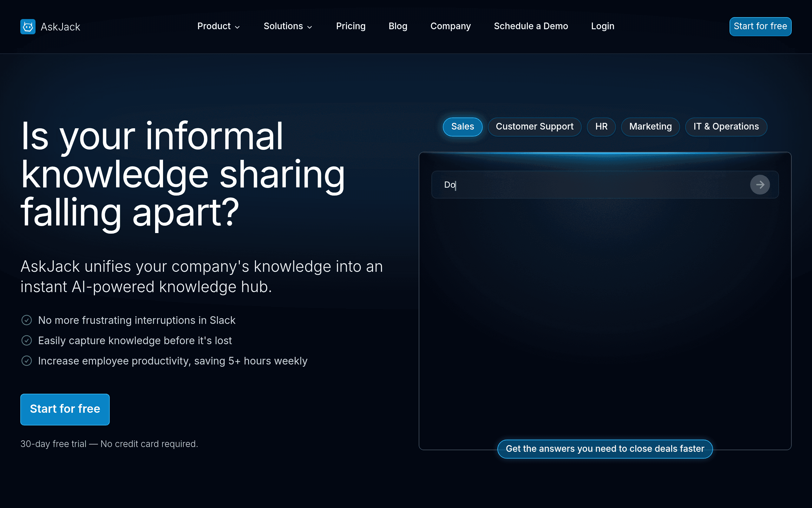Click the 'Get the answers you need to close deals faster' pill
The image size is (812, 508).
(x=605, y=449)
